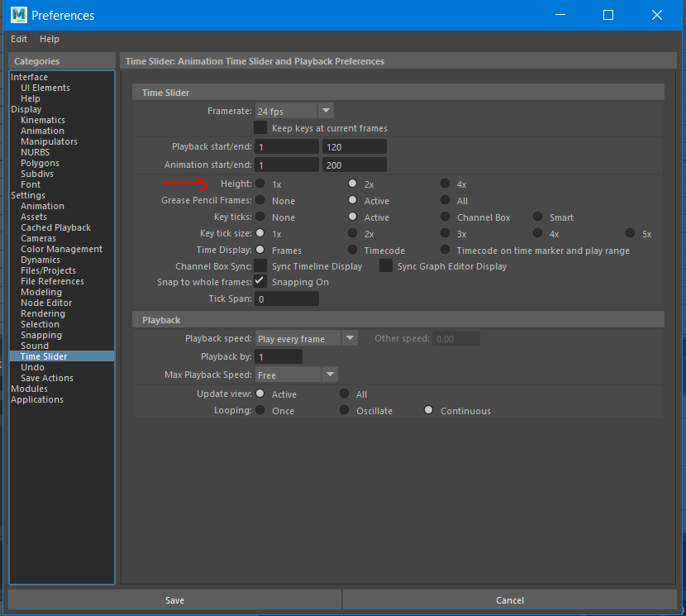Set key tick size to 5x
The height and width of the screenshot is (616, 686).
point(631,234)
